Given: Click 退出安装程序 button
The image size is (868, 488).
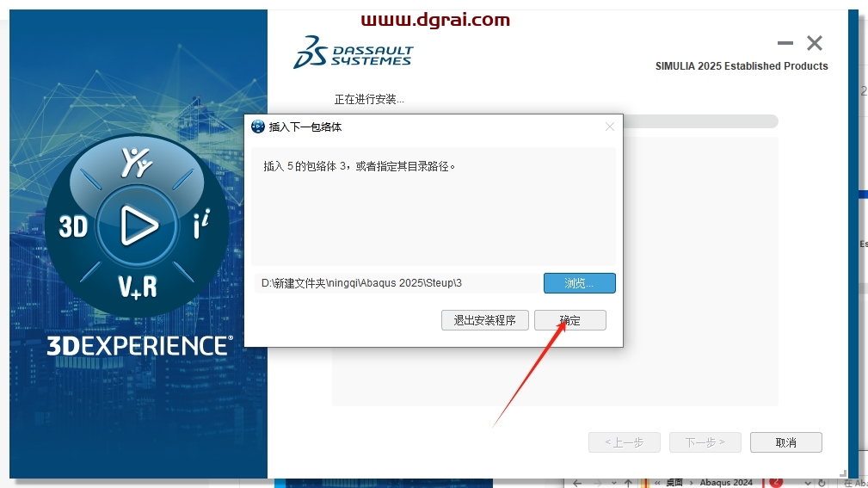Looking at the screenshot, I should point(484,320).
